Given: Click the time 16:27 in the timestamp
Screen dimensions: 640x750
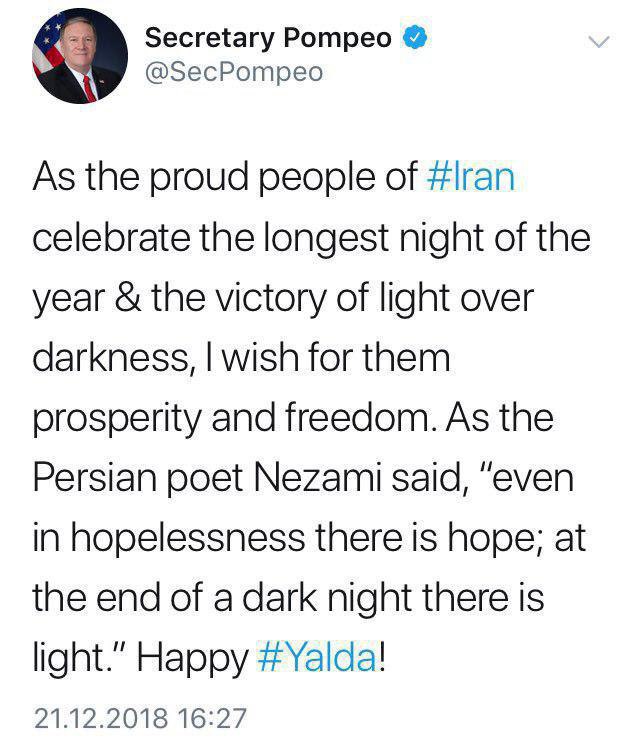Looking at the screenshot, I should point(212,718).
